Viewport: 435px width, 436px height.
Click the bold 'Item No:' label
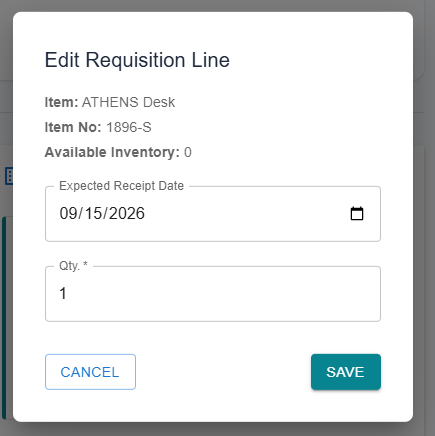(x=73, y=127)
